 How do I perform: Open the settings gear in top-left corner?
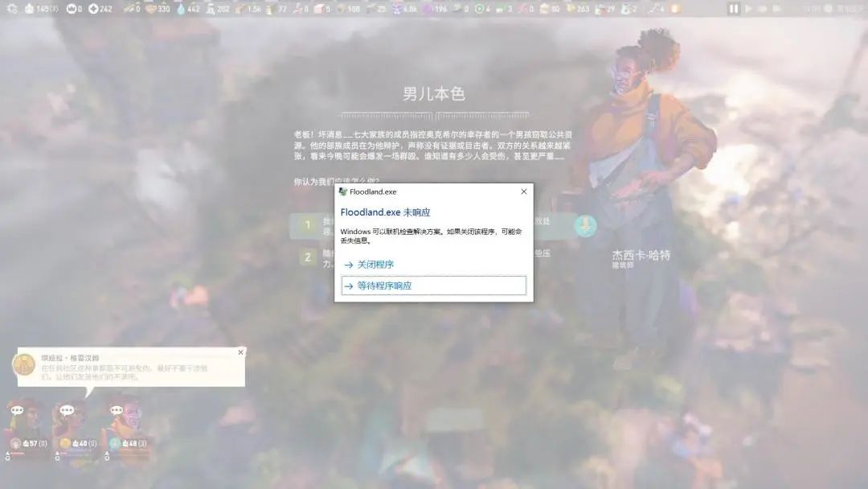(x=11, y=9)
